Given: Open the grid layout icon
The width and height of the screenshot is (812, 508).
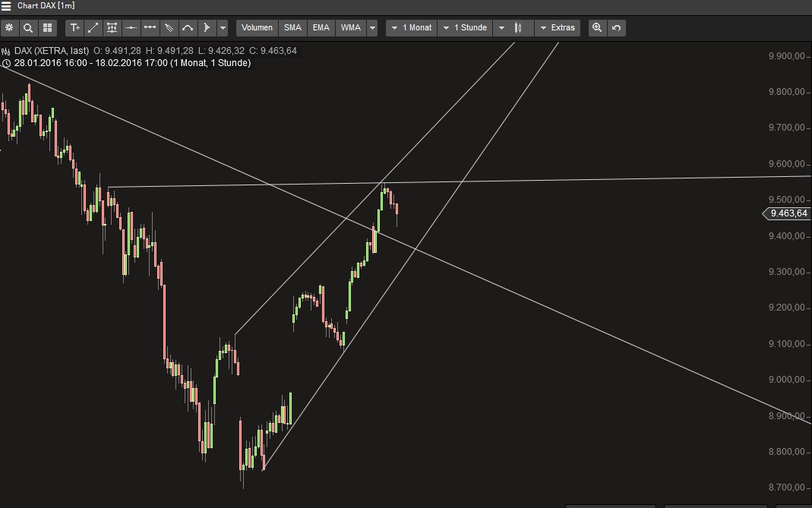Looking at the screenshot, I should [46, 27].
